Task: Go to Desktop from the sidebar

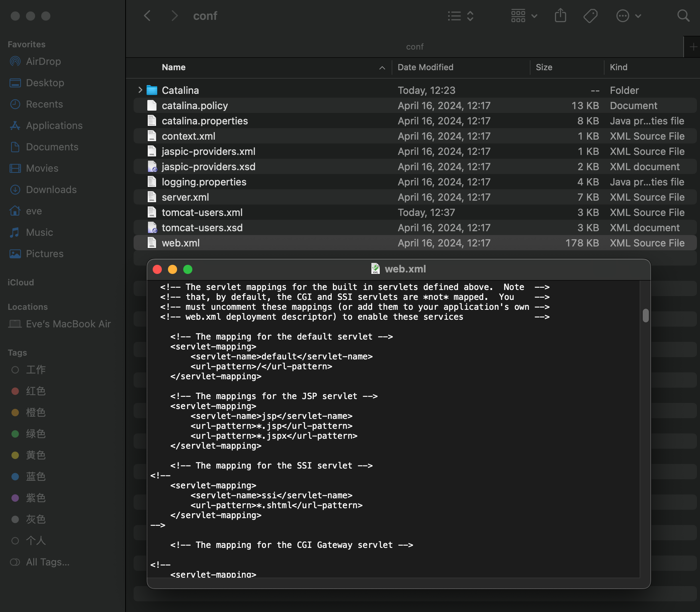Action: pyautogui.click(x=45, y=82)
